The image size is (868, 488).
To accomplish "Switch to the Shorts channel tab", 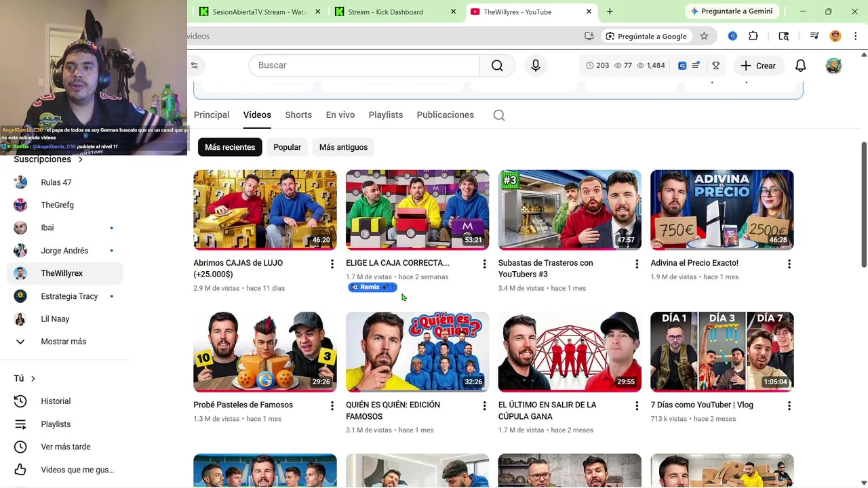I will click(298, 115).
